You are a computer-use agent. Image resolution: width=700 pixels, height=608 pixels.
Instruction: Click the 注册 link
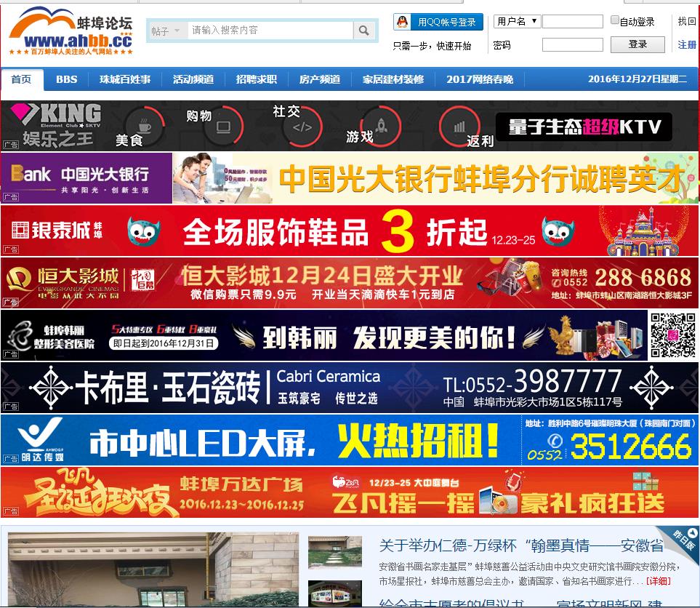pos(687,44)
